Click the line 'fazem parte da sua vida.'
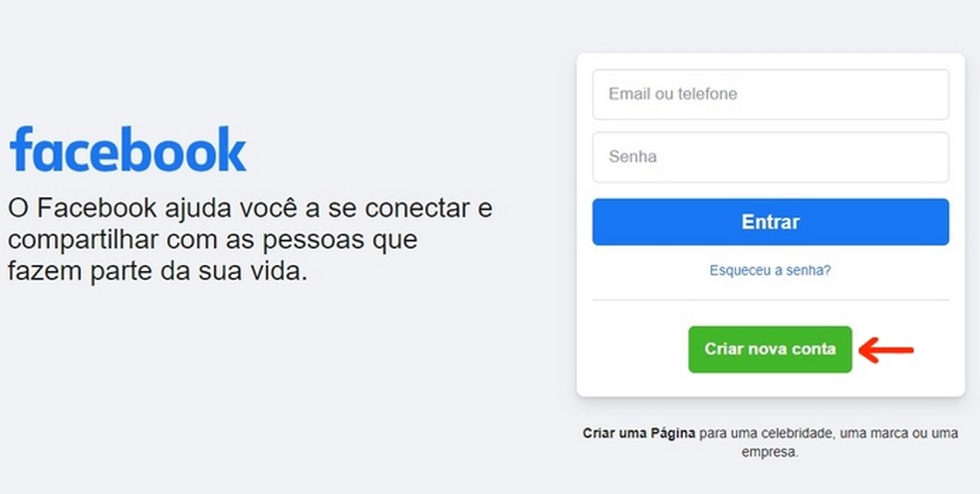Screen dimensions: 980x494 156,271
